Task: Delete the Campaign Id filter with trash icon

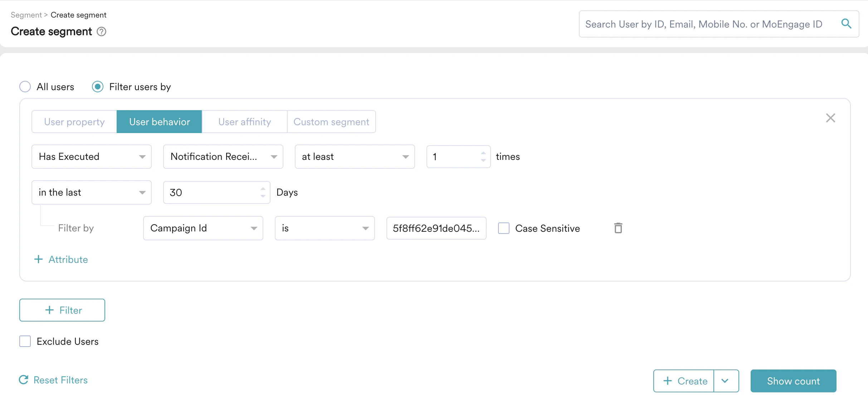Action: coord(618,228)
